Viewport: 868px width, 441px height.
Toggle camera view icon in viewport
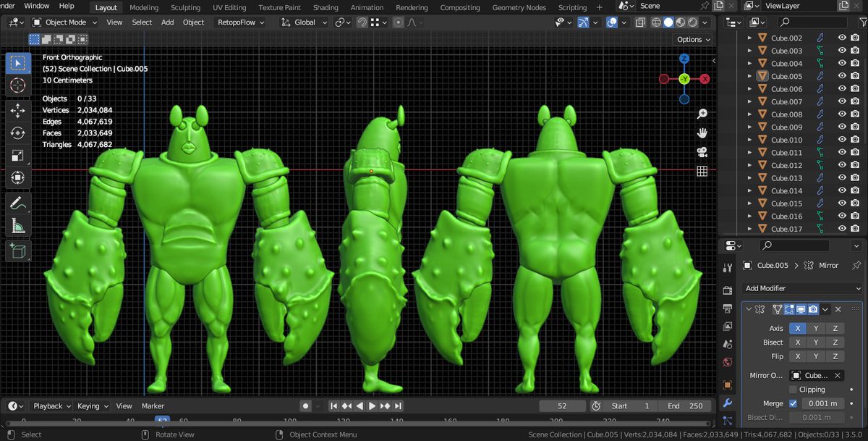[702, 152]
